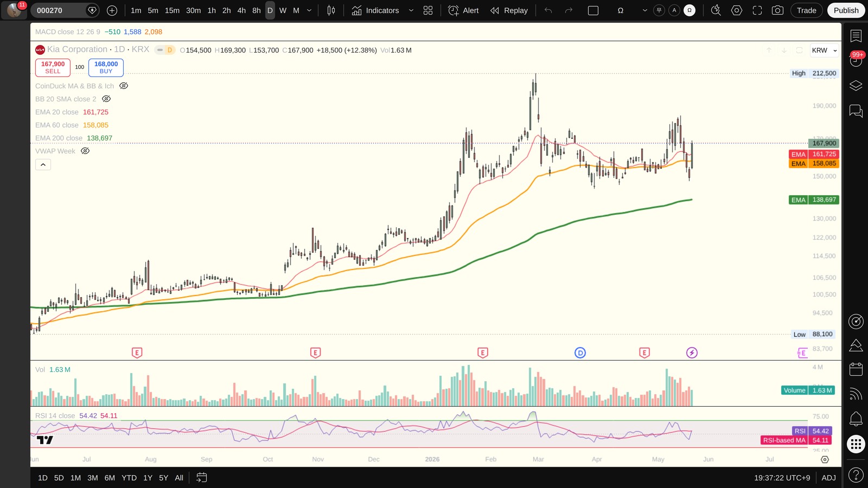Collapse the indicator legend with the chevron
The width and height of the screenshot is (868, 488).
[x=43, y=164]
